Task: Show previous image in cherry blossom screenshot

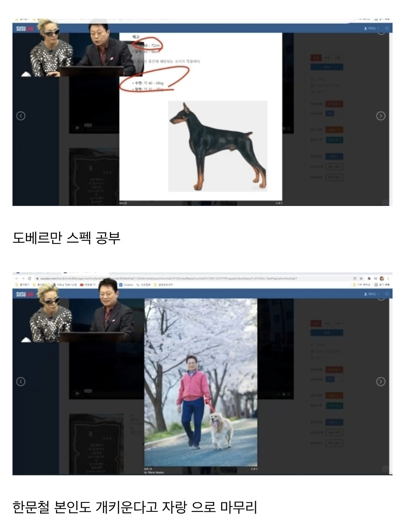Action: pos(21,382)
